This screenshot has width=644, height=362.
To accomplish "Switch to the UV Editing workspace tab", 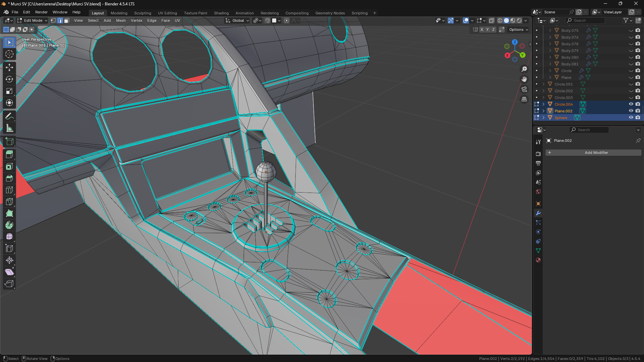I will pos(167,13).
